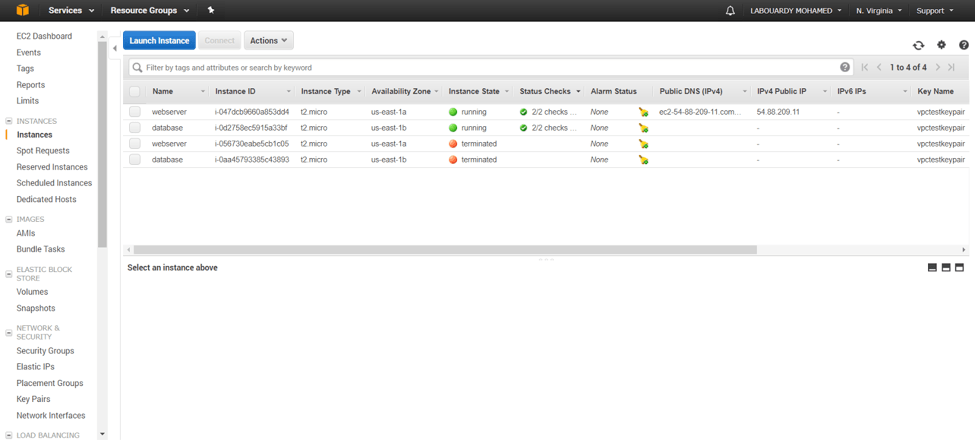Viewport: 975px width, 443px height.
Task: Go to first page of results
Action: (864, 67)
